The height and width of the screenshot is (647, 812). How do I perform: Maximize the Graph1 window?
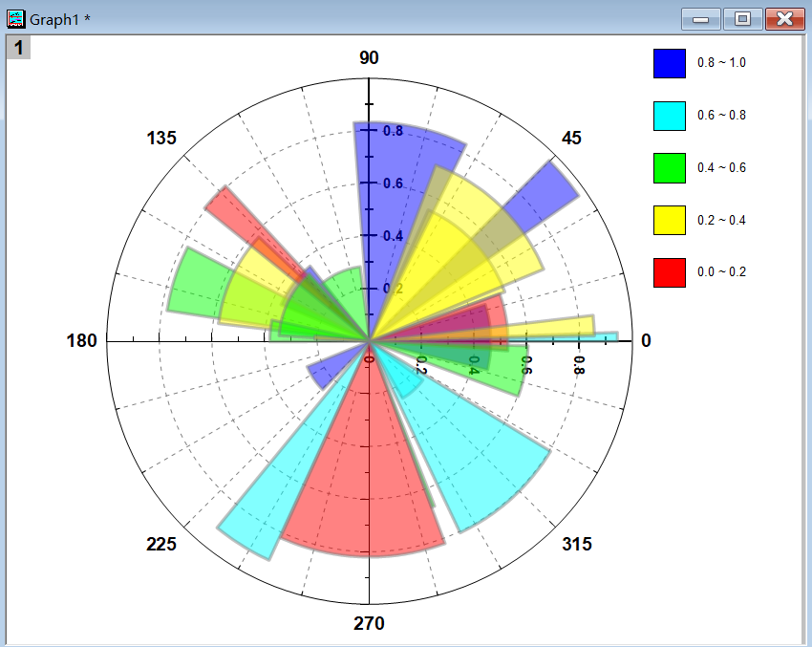click(x=742, y=19)
